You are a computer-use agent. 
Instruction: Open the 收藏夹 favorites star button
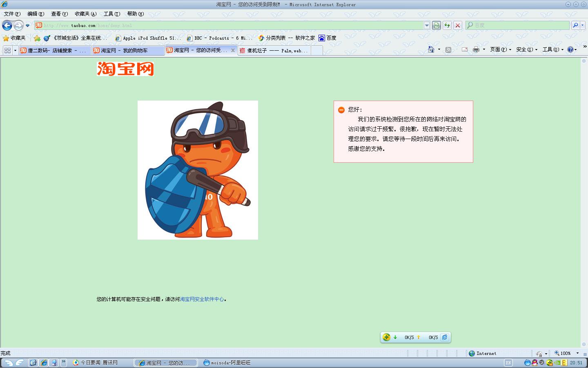point(14,38)
